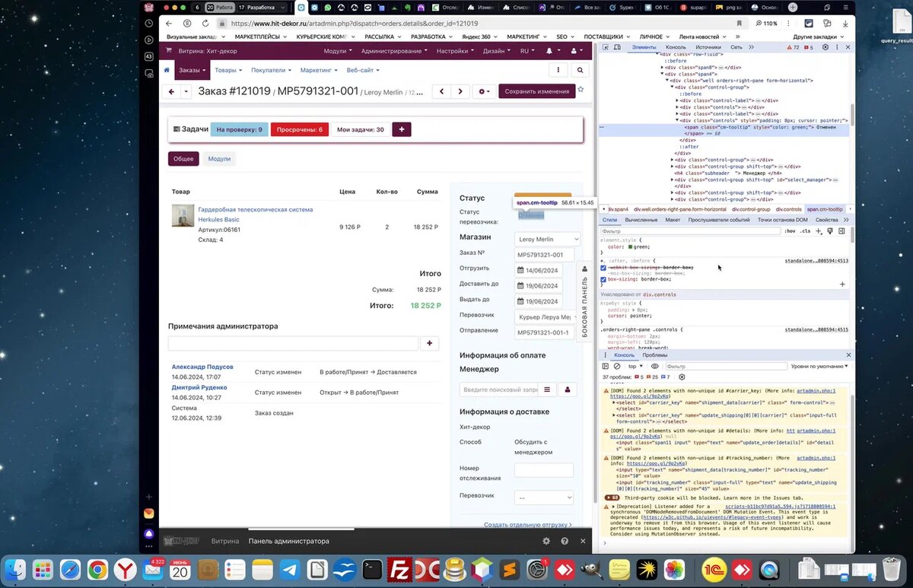Open Telegram from the Dock

tap(290, 569)
